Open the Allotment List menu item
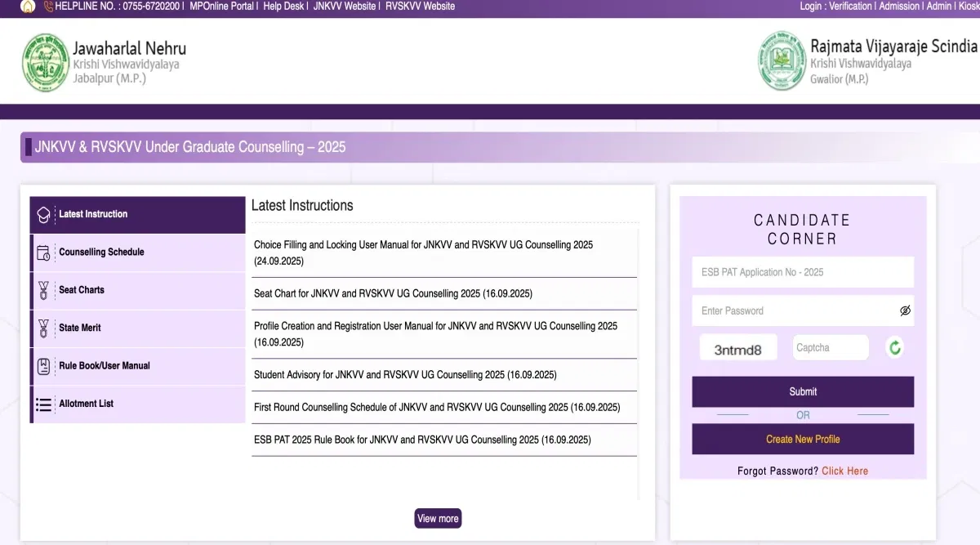The image size is (980, 545). coord(138,404)
